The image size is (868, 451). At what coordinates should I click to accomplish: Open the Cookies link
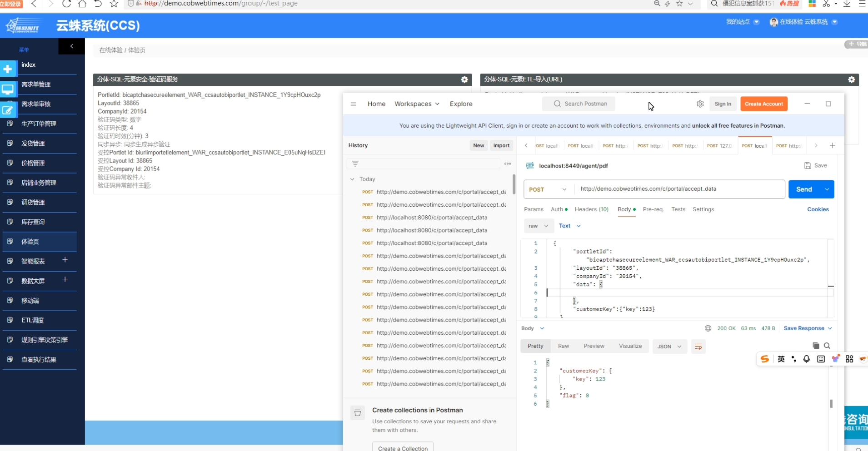point(818,209)
